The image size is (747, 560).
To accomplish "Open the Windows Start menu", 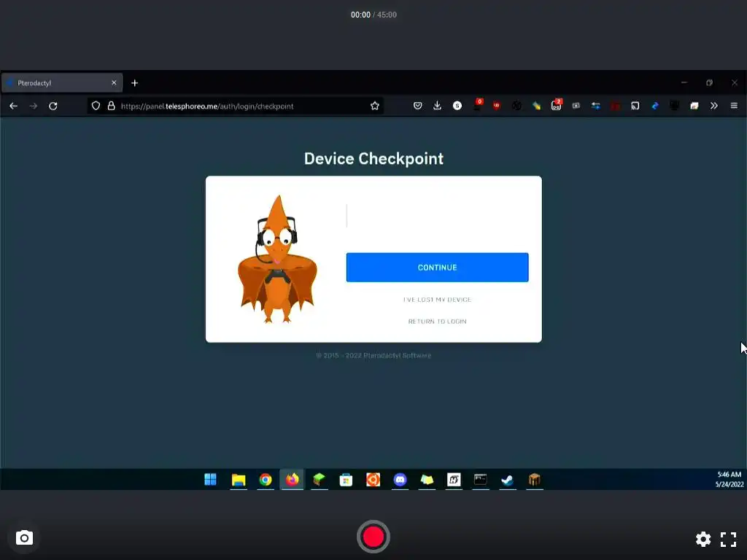I will click(x=211, y=480).
